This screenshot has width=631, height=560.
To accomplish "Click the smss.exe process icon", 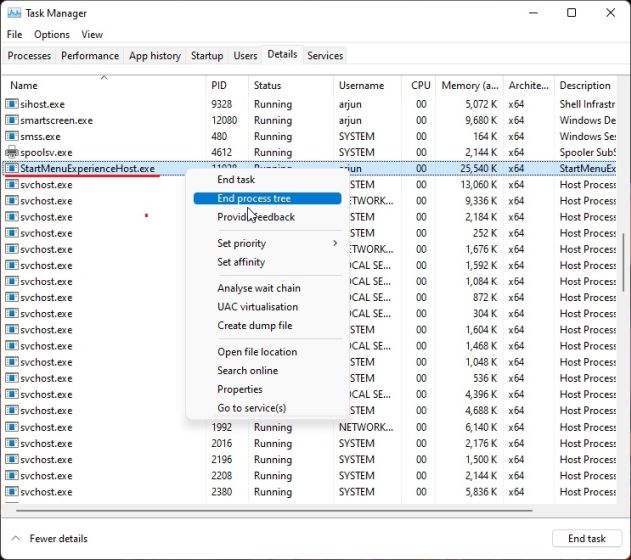I will coord(12,136).
